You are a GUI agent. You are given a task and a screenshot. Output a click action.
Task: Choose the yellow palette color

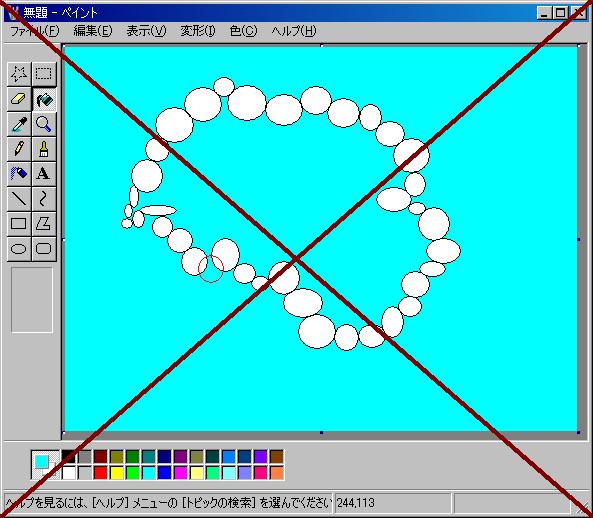coord(116,473)
